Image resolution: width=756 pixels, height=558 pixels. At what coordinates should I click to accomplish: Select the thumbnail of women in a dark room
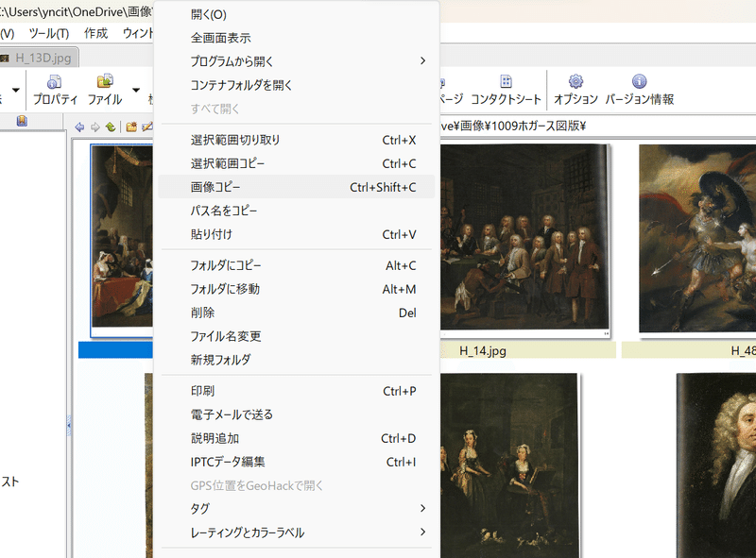(510, 465)
